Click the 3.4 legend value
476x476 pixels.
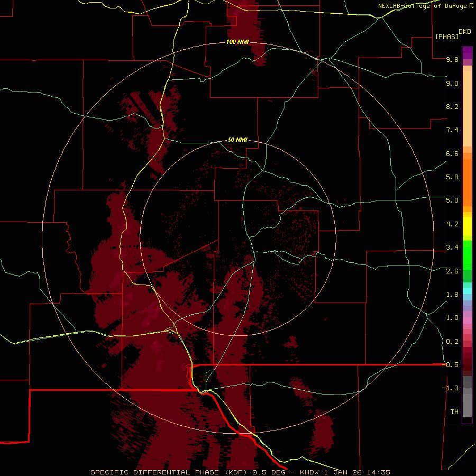coord(452,248)
